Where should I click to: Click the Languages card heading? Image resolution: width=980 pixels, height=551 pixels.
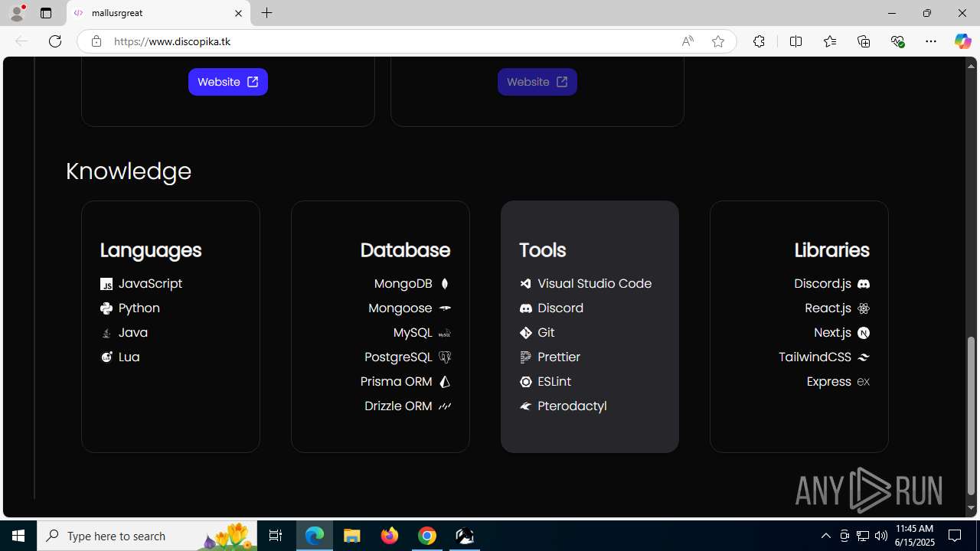tap(151, 250)
